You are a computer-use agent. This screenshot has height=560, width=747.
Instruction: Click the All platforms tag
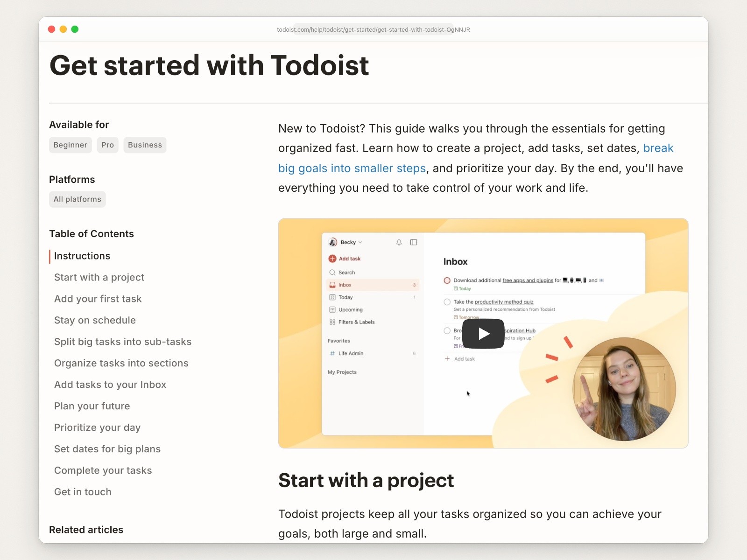78,199
